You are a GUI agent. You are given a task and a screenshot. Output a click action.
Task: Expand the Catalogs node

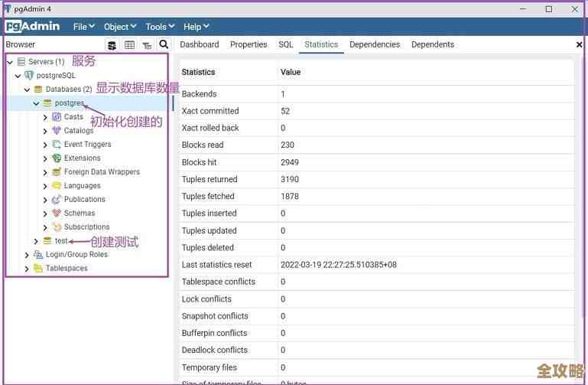click(x=45, y=132)
